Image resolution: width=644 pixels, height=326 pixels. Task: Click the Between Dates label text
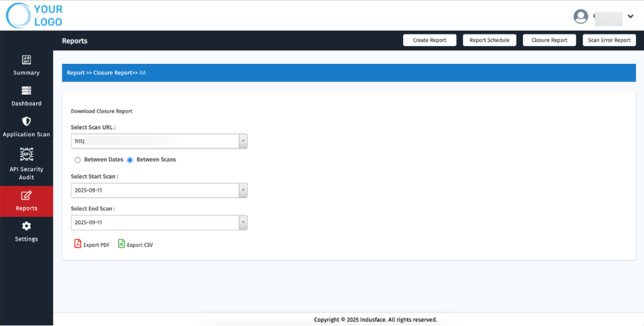[x=103, y=160]
